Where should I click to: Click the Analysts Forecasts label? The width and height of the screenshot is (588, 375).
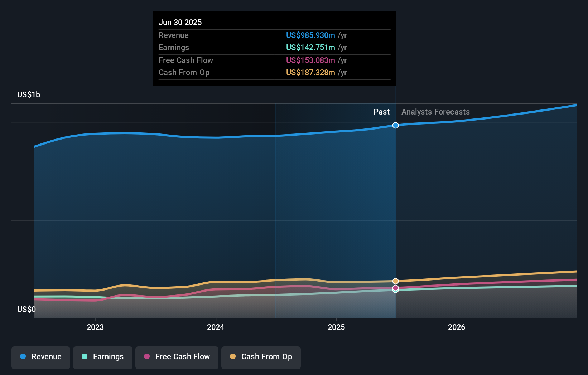click(435, 112)
